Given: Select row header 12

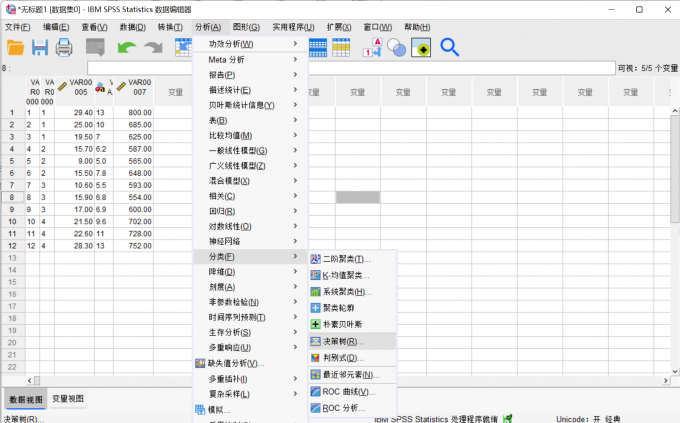Looking at the screenshot, I should [13, 246].
